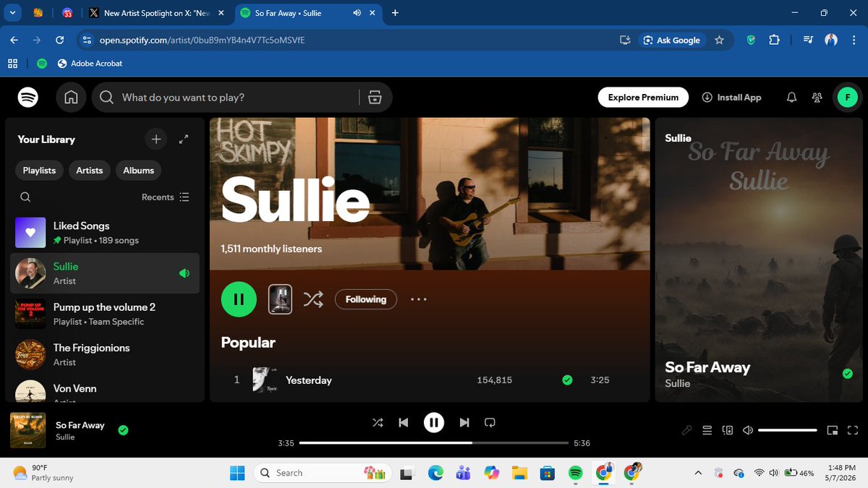Open Chrome tab search dropdown arrow
Viewport: 868px width, 488px height.
pos(12,12)
